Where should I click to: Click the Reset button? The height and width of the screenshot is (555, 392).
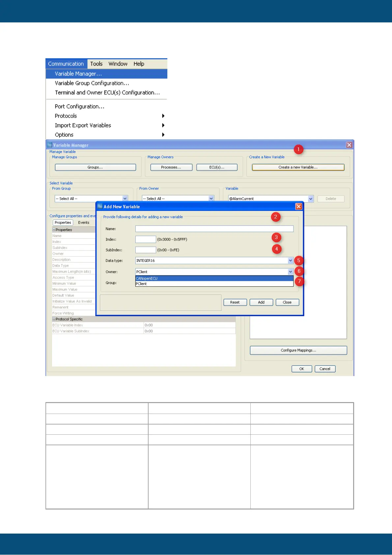click(235, 302)
